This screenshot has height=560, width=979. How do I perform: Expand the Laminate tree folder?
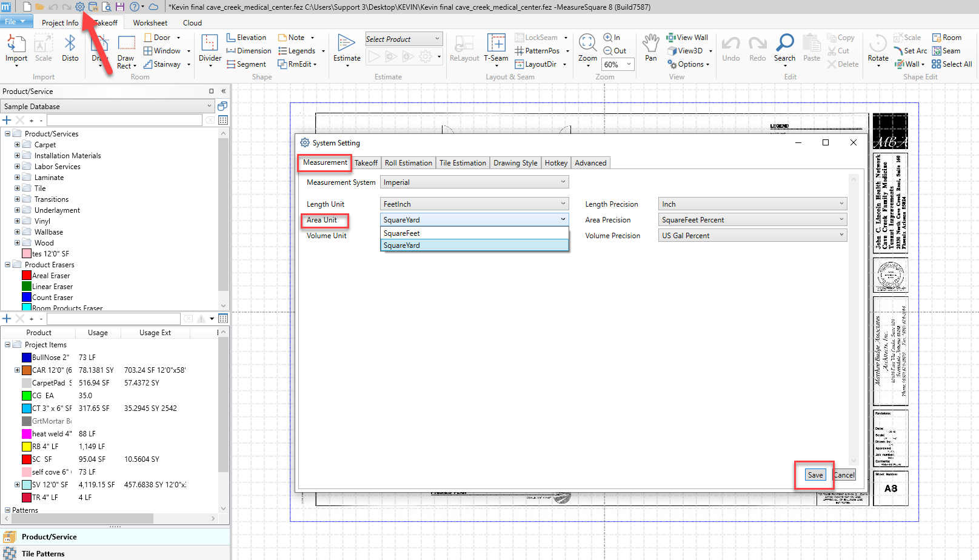click(x=17, y=178)
